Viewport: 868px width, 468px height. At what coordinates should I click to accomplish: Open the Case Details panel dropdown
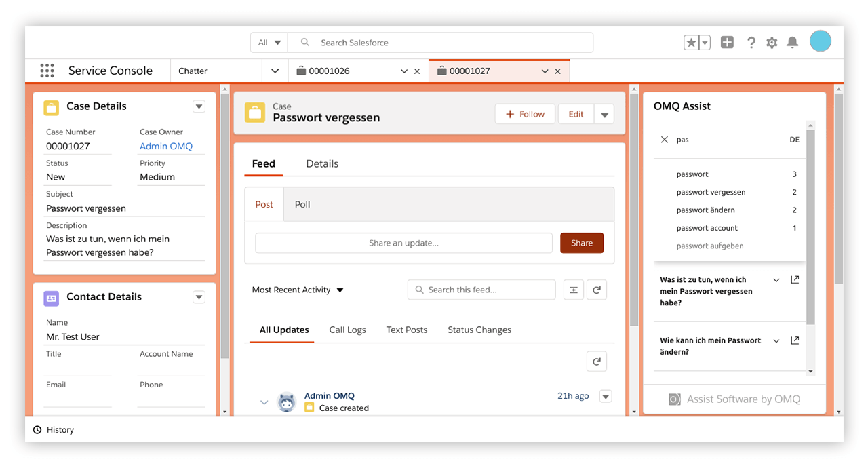point(199,106)
